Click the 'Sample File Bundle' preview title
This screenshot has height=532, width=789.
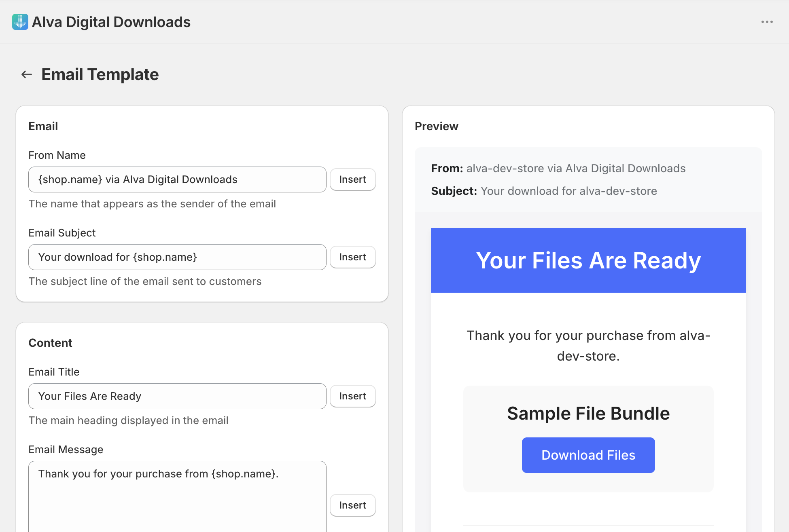(x=588, y=414)
